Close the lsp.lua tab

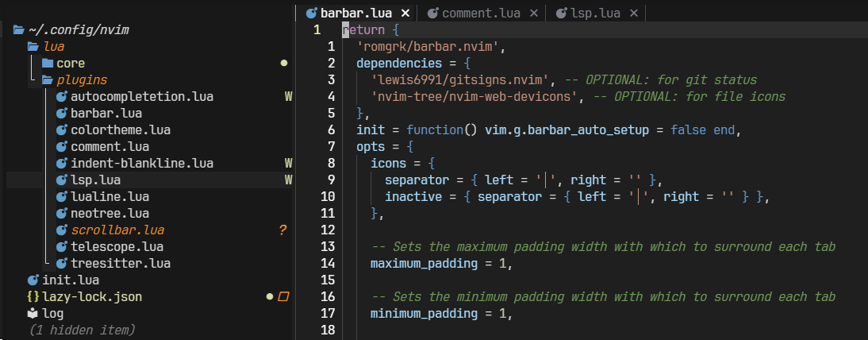[633, 13]
